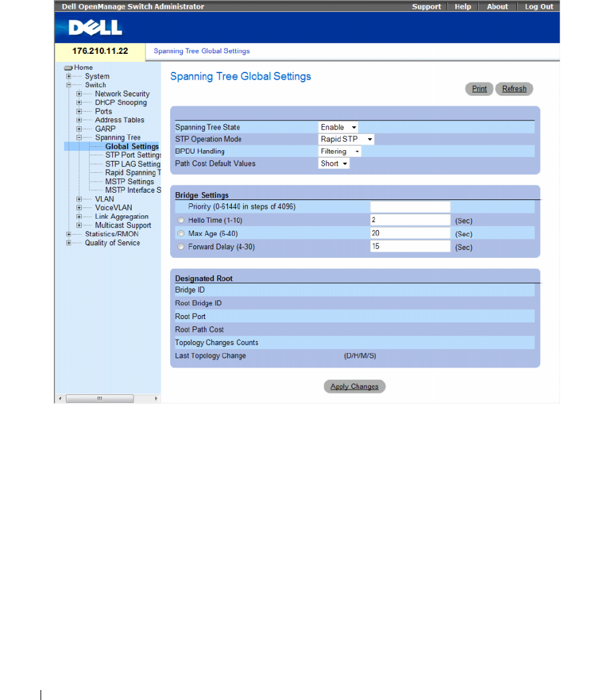This screenshot has width=598, height=700.
Task: Expand the Statistics/RMON node
Action: [68, 234]
